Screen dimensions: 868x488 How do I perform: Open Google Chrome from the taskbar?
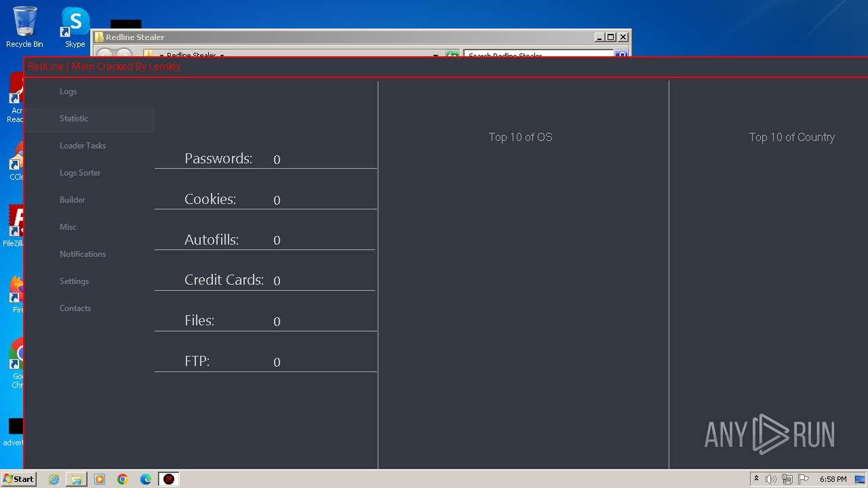pyautogui.click(x=123, y=479)
